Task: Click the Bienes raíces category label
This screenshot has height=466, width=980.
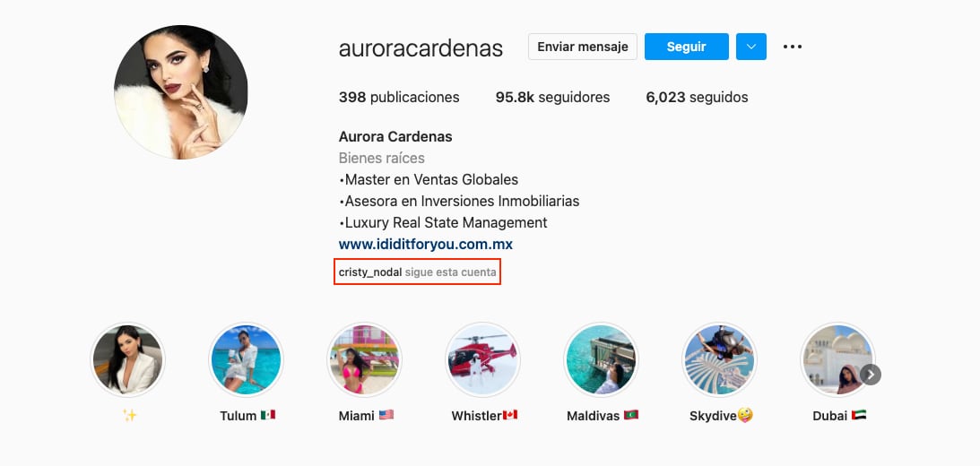Action: coord(382,158)
